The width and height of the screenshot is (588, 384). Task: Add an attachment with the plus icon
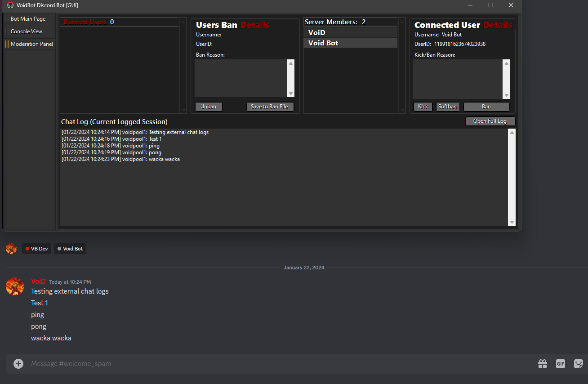click(18, 364)
